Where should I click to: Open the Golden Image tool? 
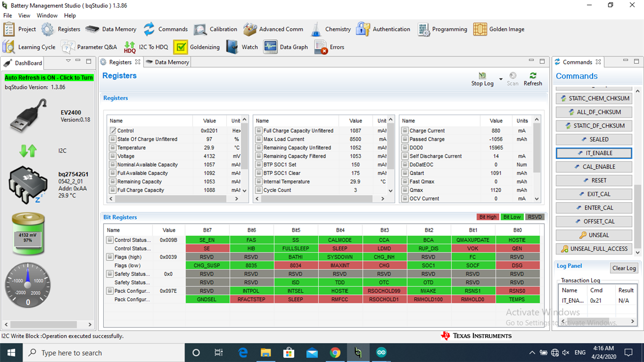(x=499, y=29)
